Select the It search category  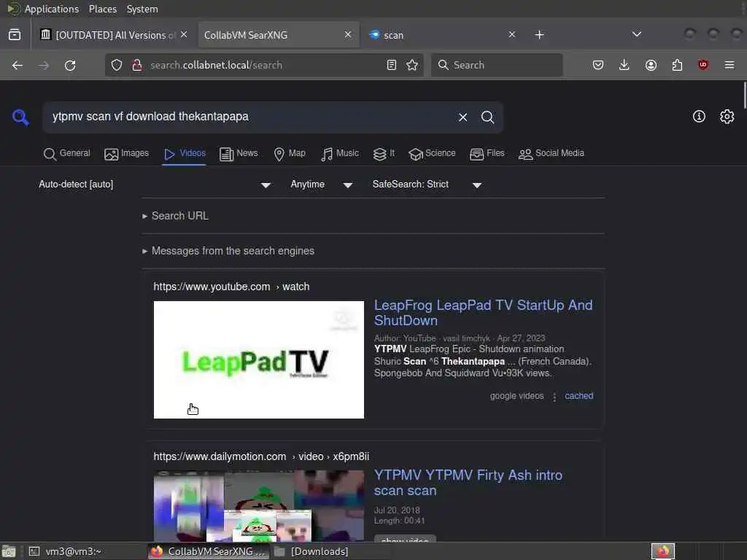[384, 153]
